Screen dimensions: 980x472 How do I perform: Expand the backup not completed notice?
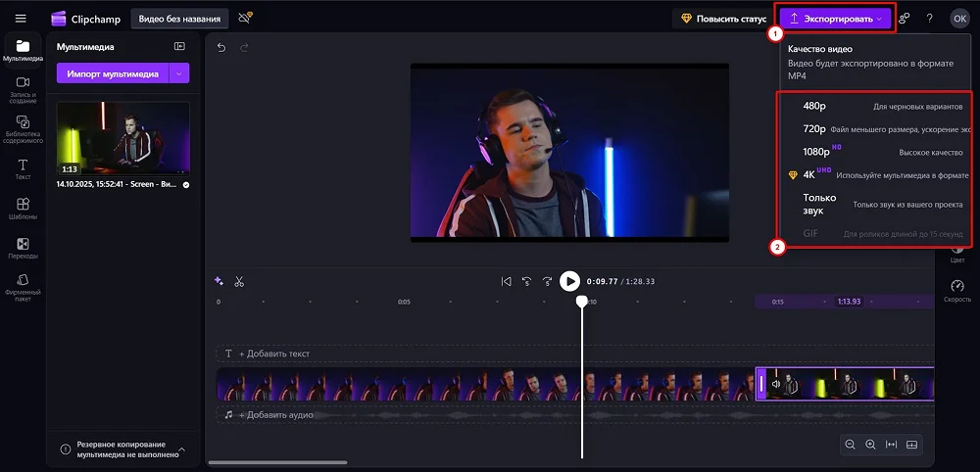coord(181,449)
